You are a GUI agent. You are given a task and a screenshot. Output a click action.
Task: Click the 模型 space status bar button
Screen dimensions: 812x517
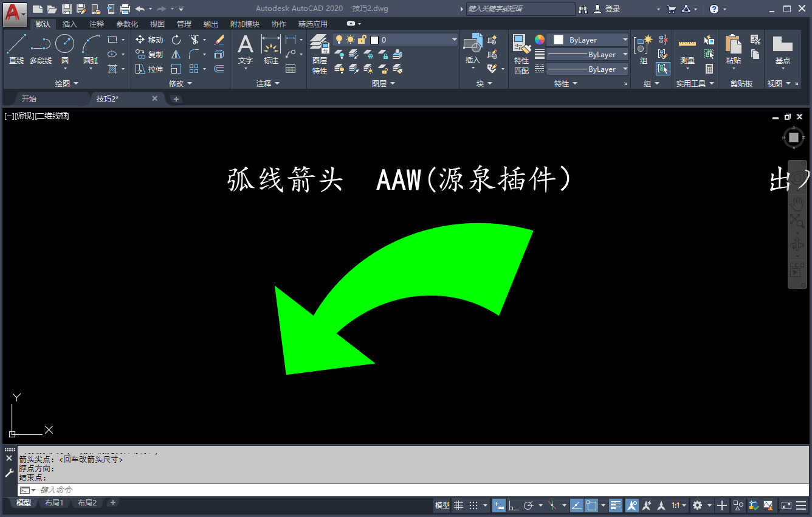[442, 505]
